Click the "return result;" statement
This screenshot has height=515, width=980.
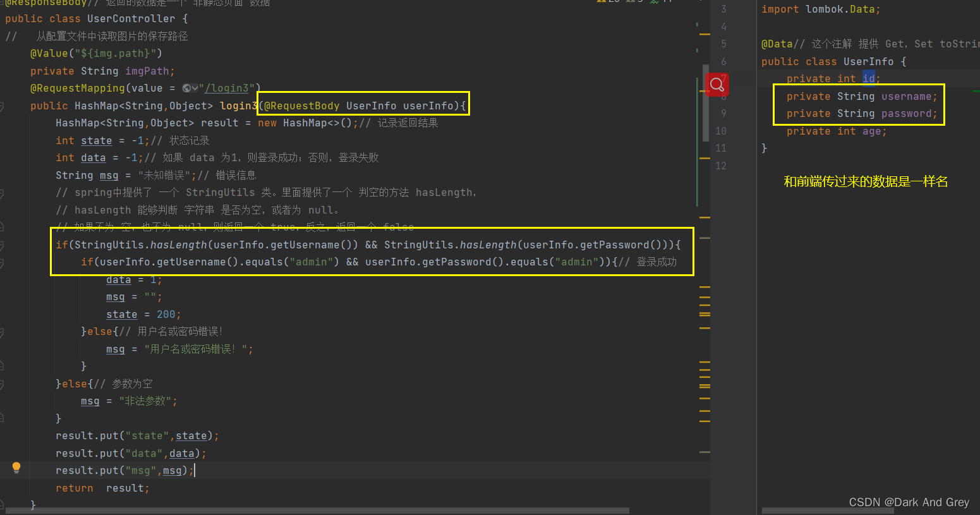tap(102, 488)
